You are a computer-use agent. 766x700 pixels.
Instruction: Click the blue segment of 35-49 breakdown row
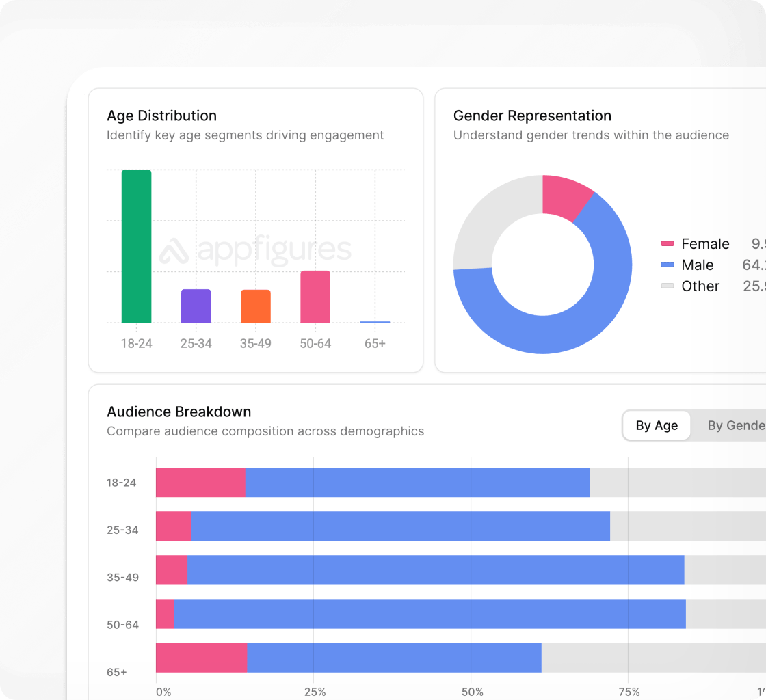point(436,569)
